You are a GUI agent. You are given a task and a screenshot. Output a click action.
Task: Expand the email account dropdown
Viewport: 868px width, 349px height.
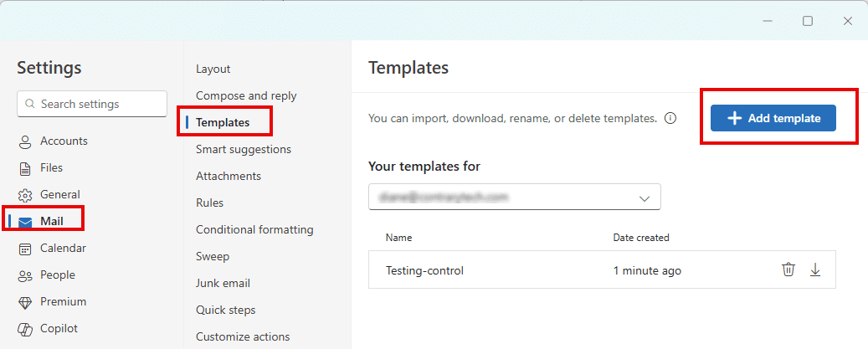click(x=644, y=198)
